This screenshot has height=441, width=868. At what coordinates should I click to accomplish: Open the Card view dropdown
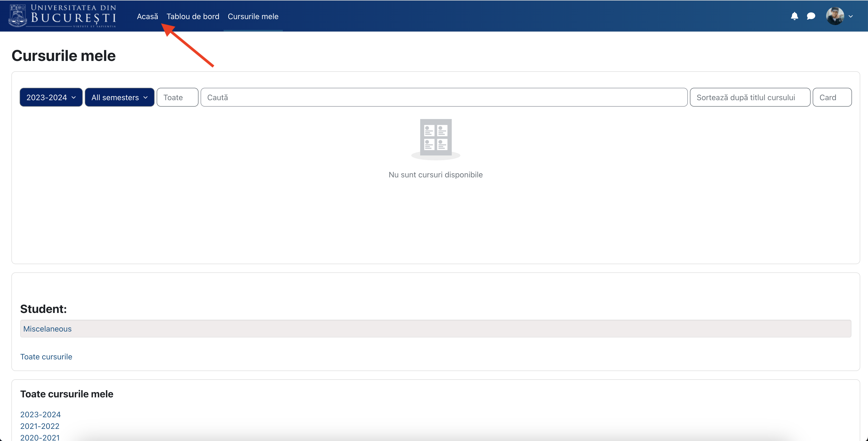[x=832, y=97]
